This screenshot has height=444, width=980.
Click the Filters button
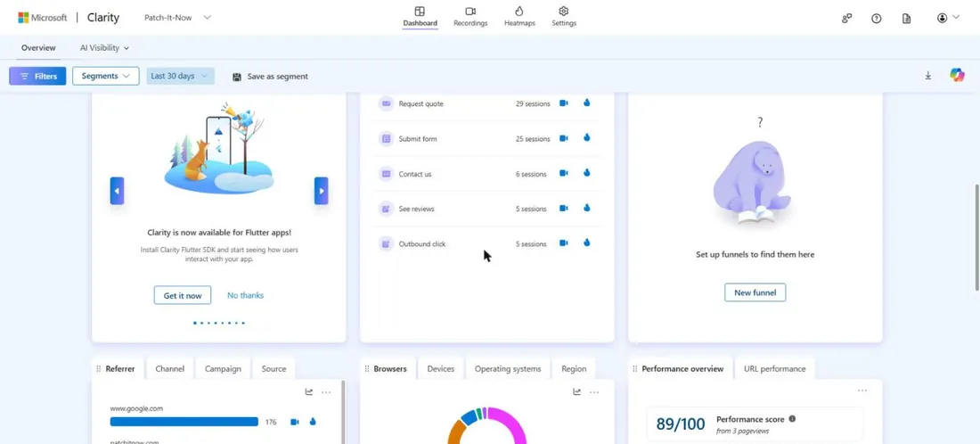(x=37, y=76)
